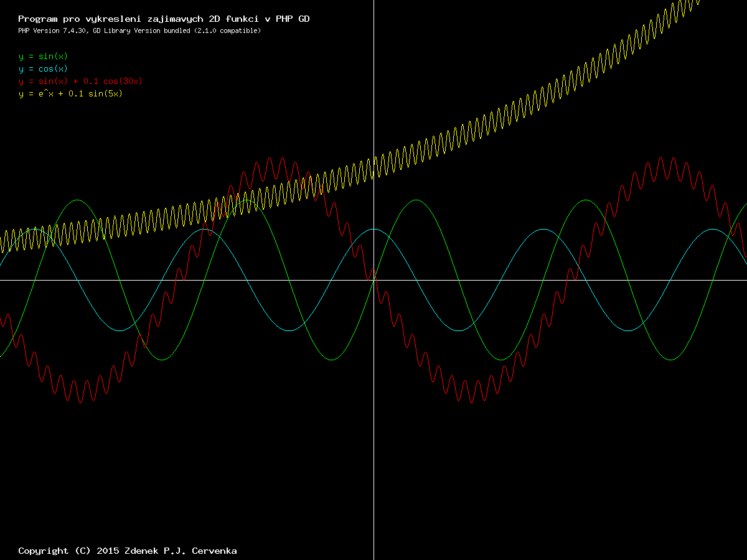Screen dimensions: 747x560
Task: Click the rightmost green sine curve trough
Action: pos(670,360)
